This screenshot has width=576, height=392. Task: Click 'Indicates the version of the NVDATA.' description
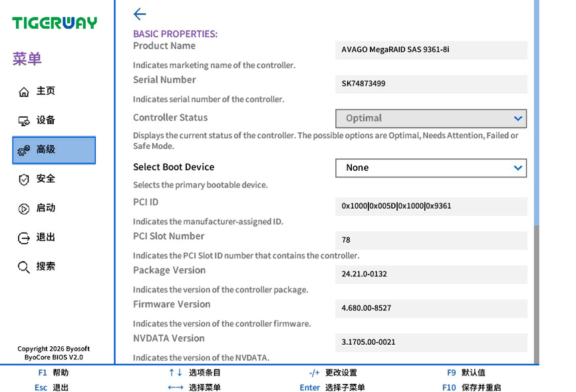pos(201,357)
